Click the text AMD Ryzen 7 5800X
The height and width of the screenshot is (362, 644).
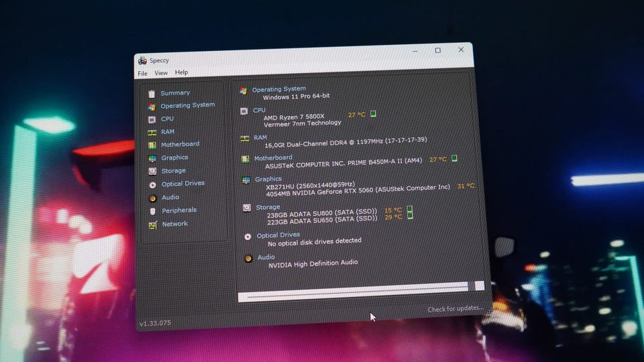[294, 117]
